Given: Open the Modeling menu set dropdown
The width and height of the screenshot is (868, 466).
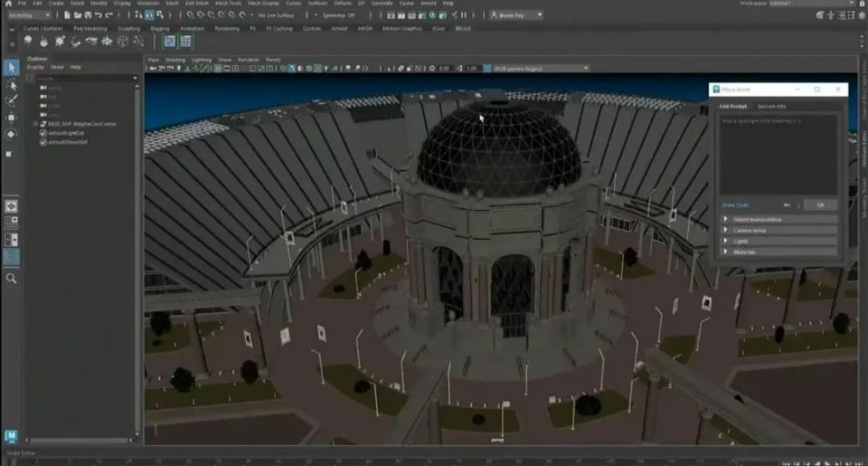Looking at the screenshot, I should [30, 15].
